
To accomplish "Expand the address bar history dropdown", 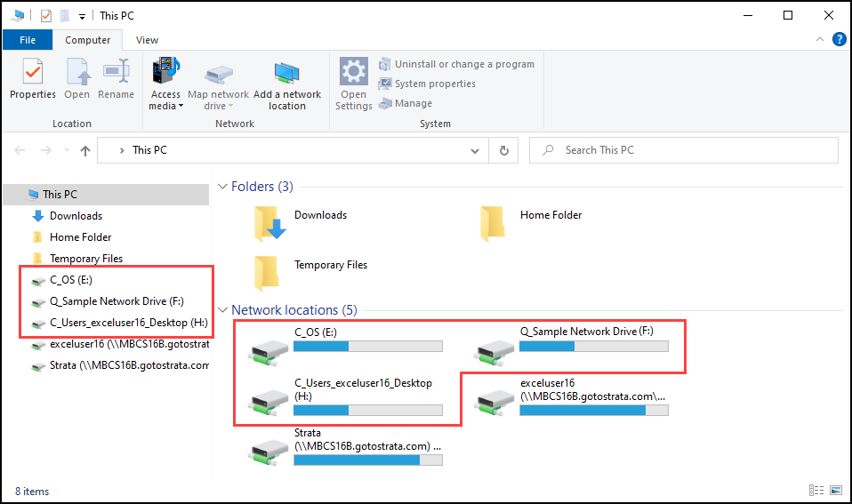I will point(475,151).
